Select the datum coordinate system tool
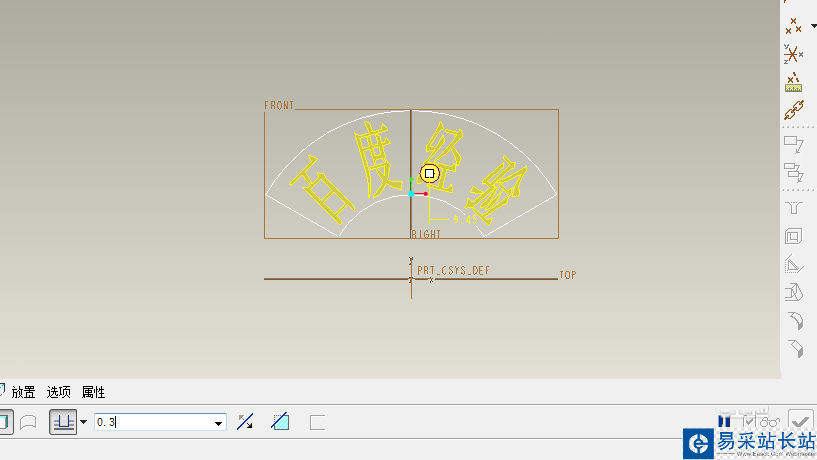817x460 pixels. click(794, 54)
